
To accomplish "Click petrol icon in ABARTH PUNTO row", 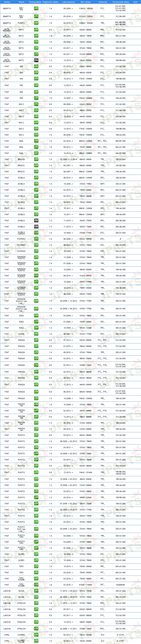I will pyautogui.click(x=36, y=23).
